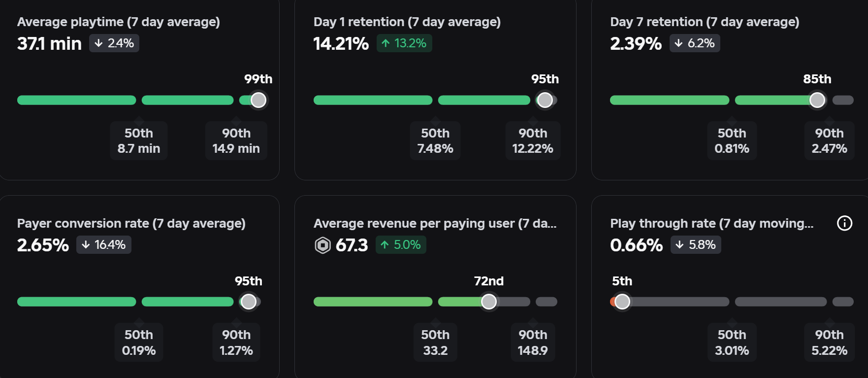Click the 5.8% down-arrow badge on Play through rate
Viewport: 868px width, 378px height.
pos(696,245)
